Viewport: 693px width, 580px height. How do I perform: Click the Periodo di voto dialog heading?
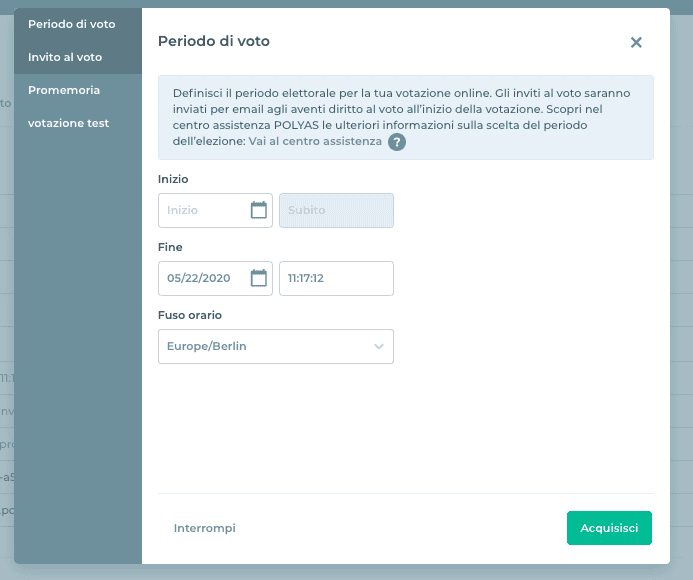[214, 41]
